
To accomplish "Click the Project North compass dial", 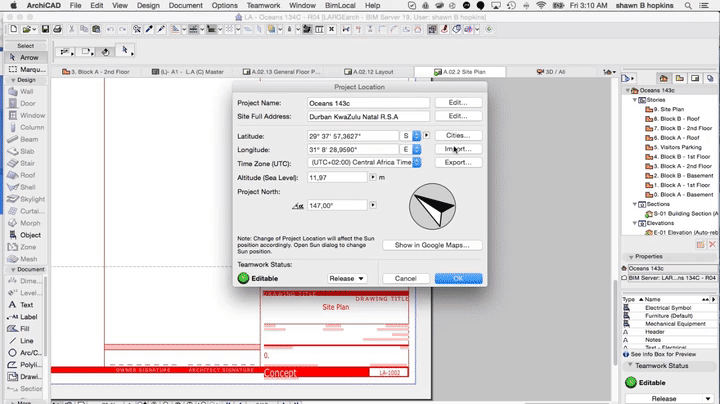I will click(432, 206).
